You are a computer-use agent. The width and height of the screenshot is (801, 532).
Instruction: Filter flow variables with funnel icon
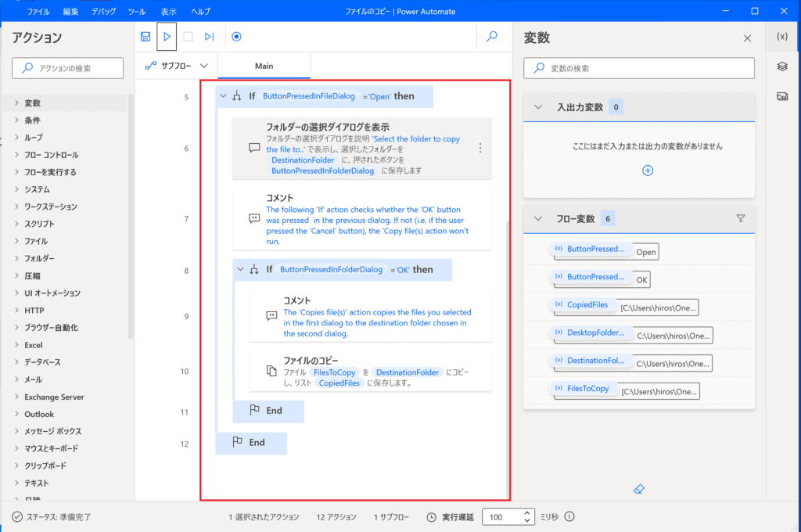tap(741, 219)
